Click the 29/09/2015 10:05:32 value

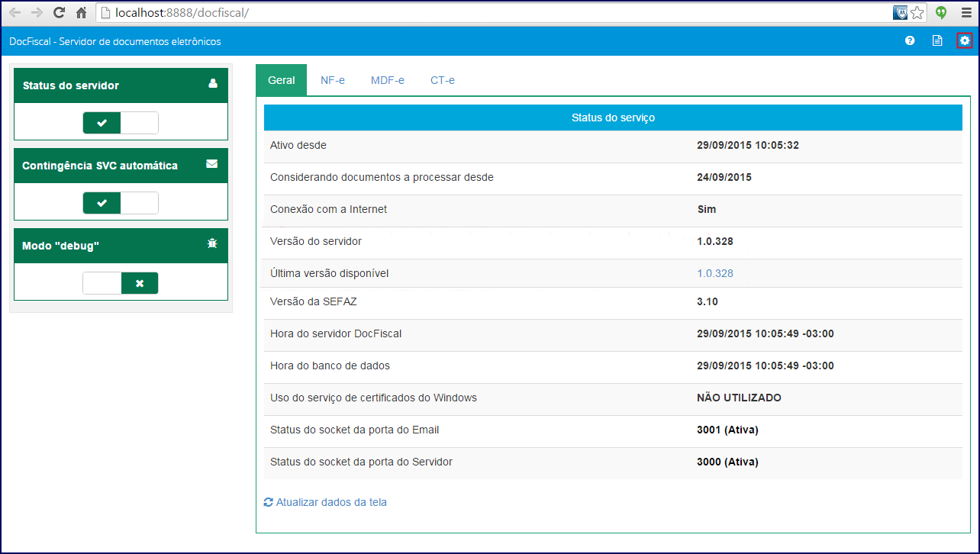[748, 145]
